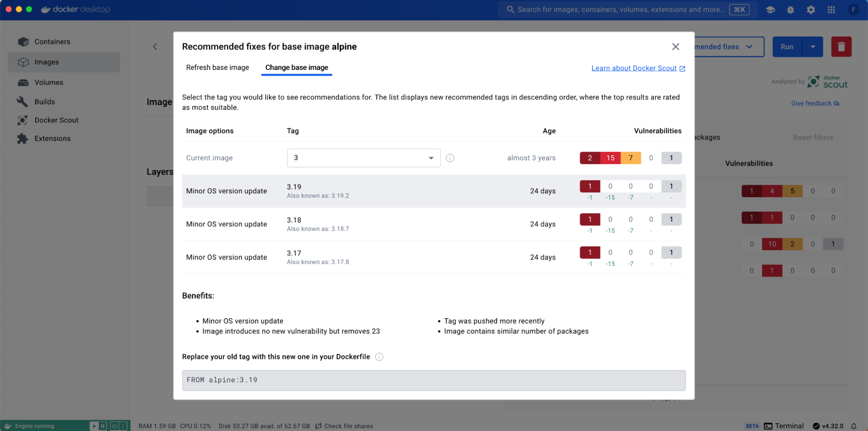Open the Learning Center graduation cap icon
This screenshot has height=431, width=868.
[770, 10]
